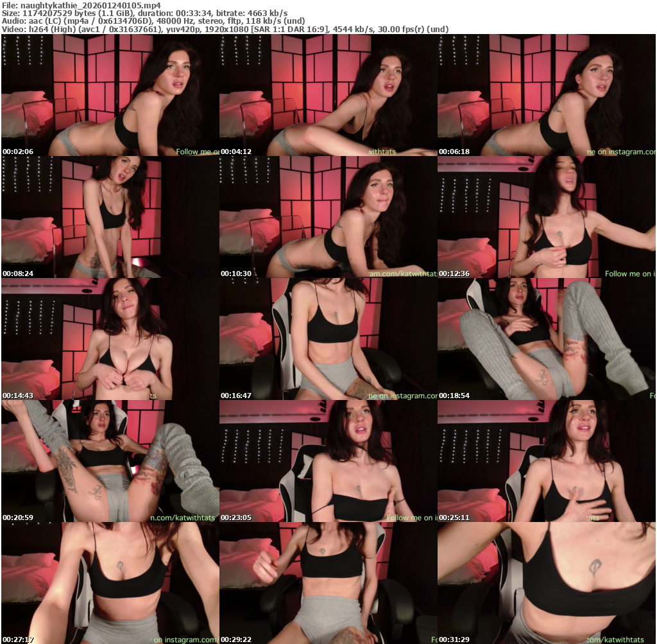Open the last frame at 00:31:29
This screenshot has height=644, width=657.
(546, 583)
